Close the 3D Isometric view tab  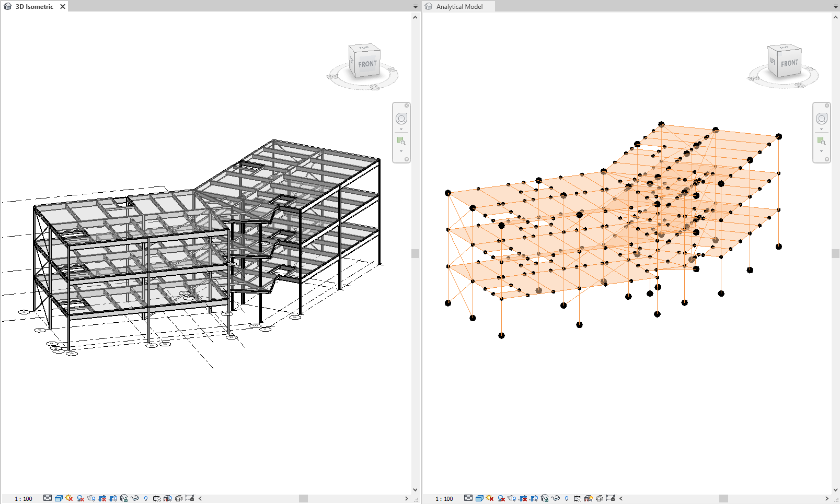pyautogui.click(x=63, y=7)
